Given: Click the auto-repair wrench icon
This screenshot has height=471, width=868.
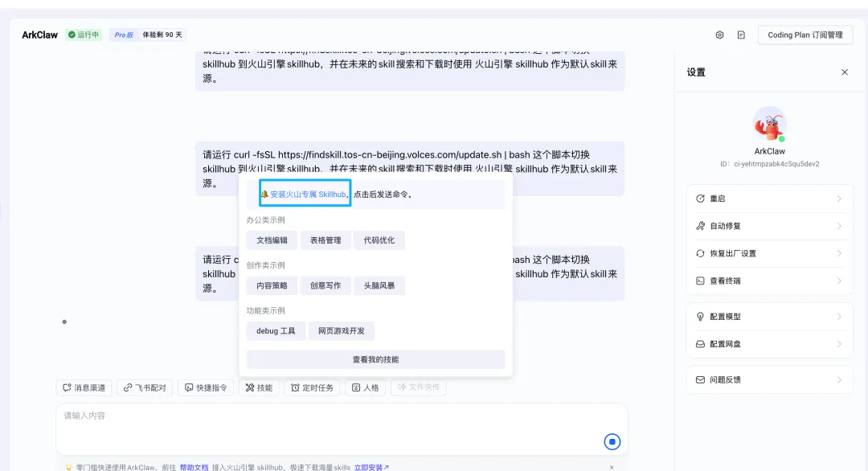Looking at the screenshot, I should coord(700,226).
